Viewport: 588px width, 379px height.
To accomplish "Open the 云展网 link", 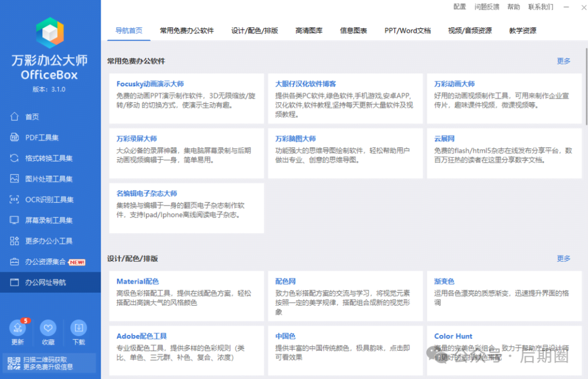I will pos(444,139).
